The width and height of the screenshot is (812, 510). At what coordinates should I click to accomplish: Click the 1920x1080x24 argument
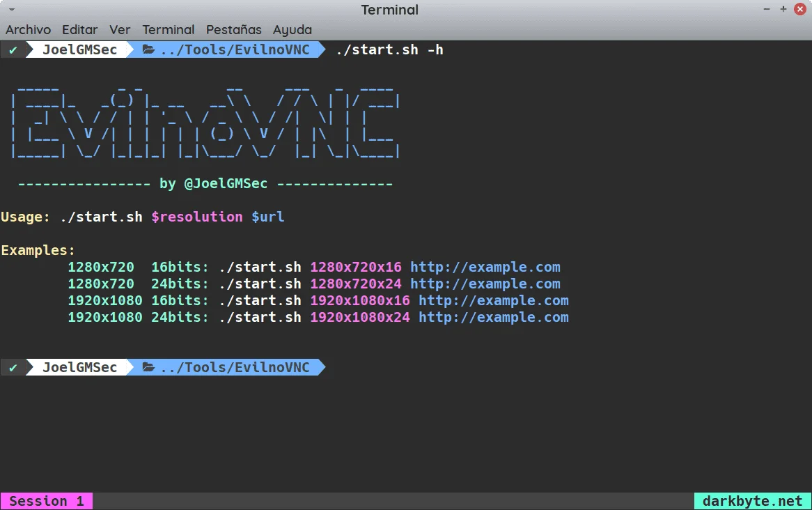pos(360,317)
